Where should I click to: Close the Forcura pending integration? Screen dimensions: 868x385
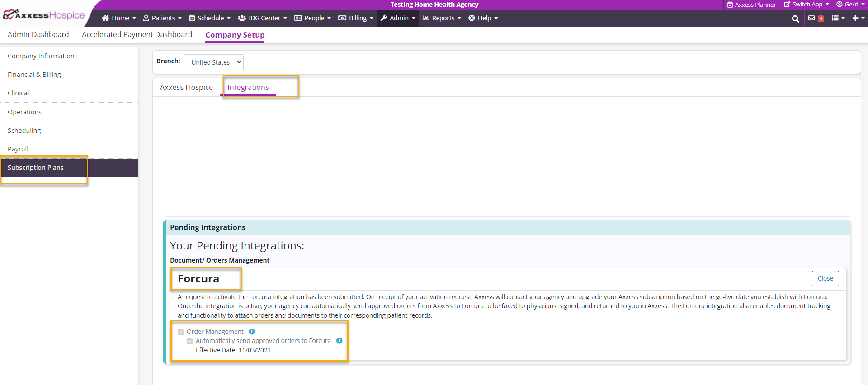(x=825, y=278)
